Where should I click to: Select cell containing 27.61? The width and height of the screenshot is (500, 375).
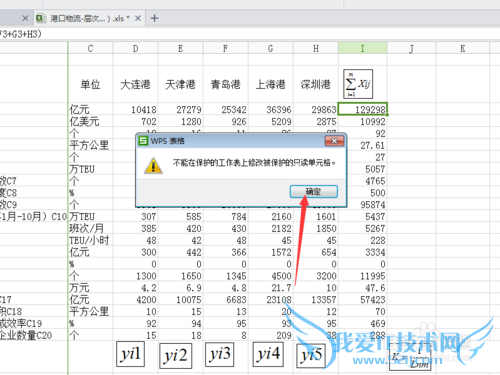[363, 145]
